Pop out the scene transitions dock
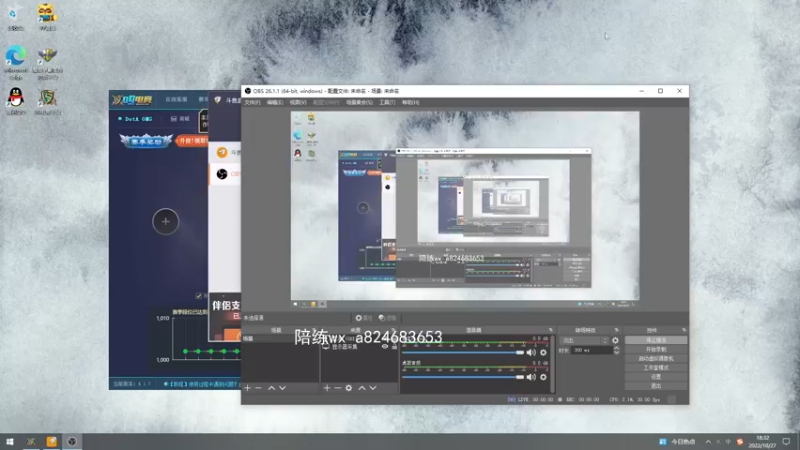This screenshot has height=450, width=800. click(616, 330)
